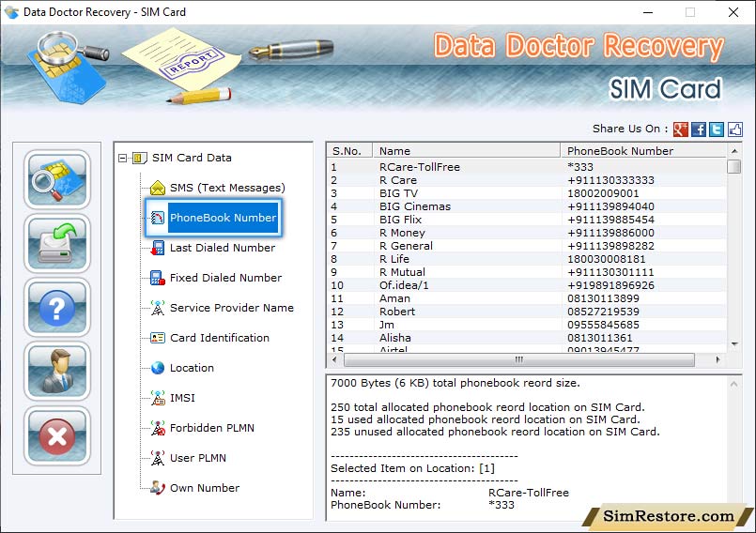Select the R Life contact row
Viewport: 756px width, 533px height.
527,259
